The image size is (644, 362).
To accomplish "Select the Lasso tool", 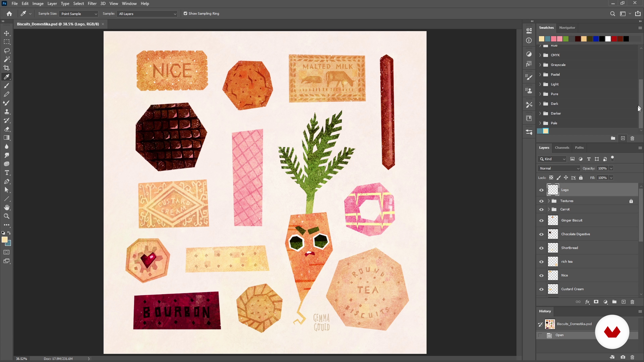I will [x=7, y=51].
